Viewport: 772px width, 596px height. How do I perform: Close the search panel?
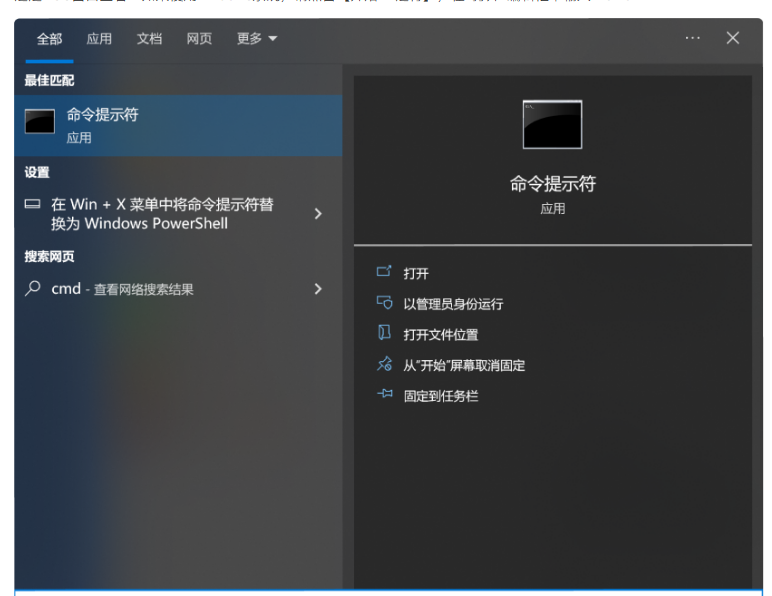tap(733, 38)
